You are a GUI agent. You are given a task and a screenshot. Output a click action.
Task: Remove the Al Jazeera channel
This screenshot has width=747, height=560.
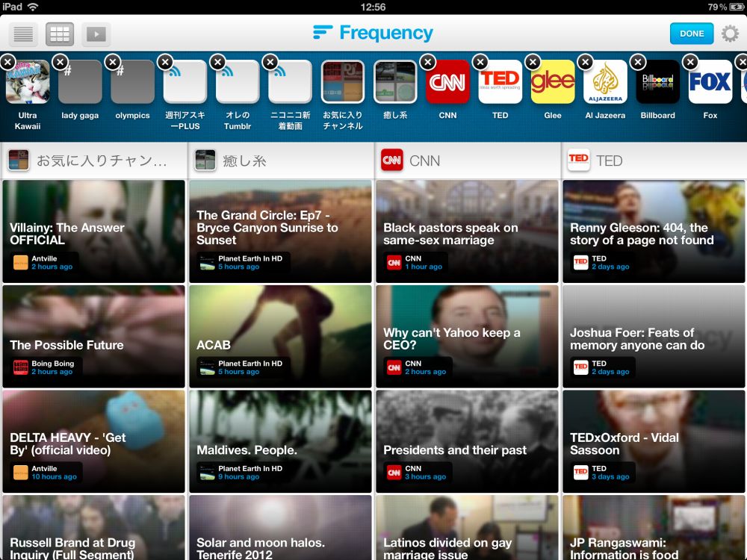point(585,62)
